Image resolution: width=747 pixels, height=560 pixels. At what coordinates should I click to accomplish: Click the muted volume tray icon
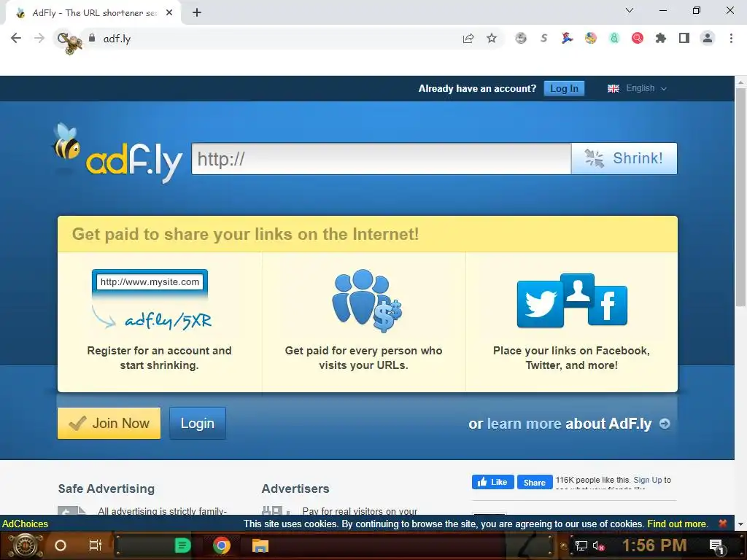point(598,545)
